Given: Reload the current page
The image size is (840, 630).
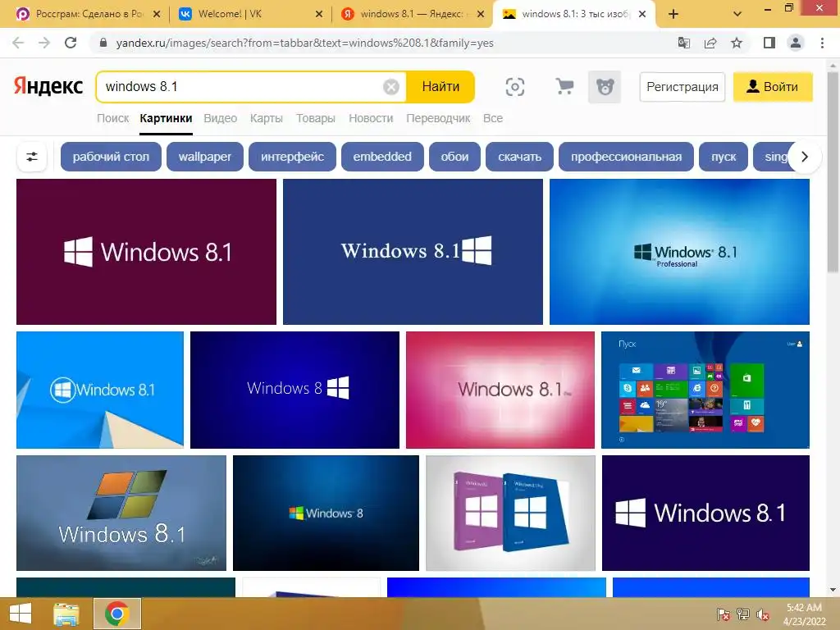Looking at the screenshot, I should (71, 43).
